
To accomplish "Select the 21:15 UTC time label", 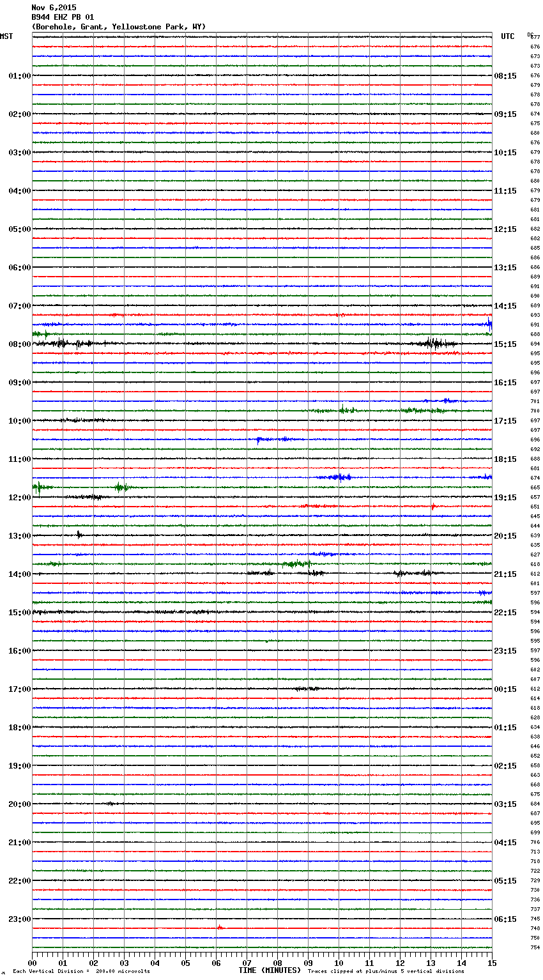I will click(x=505, y=574).
